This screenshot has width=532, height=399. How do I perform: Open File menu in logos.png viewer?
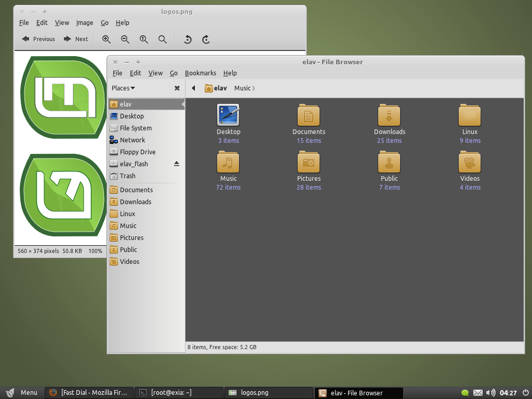pyautogui.click(x=24, y=23)
